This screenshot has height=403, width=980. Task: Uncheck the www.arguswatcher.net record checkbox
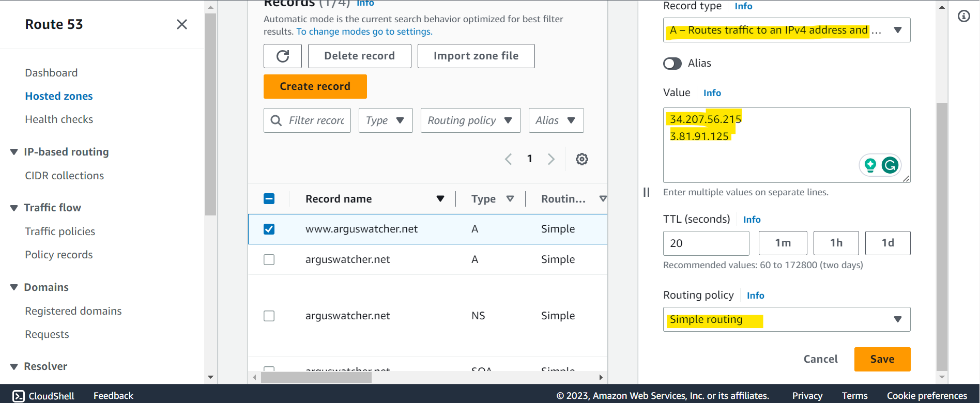point(269,229)
